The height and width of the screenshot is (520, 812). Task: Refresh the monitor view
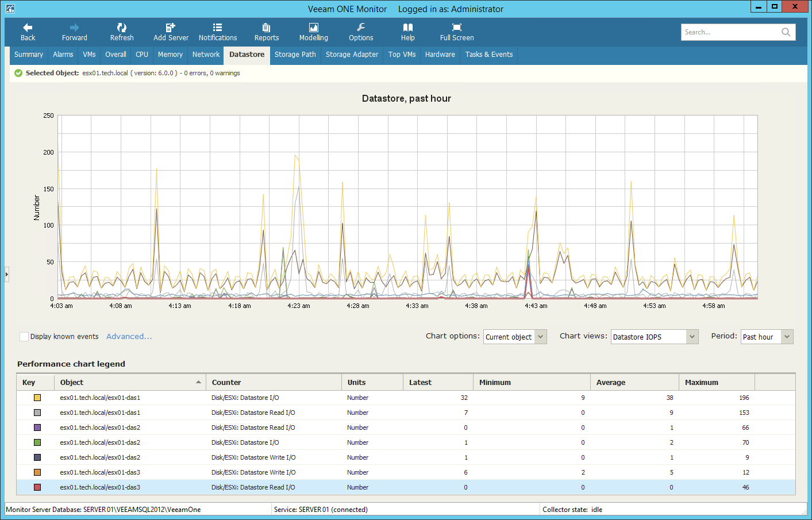pyautogui.click(x=122, y=27)
